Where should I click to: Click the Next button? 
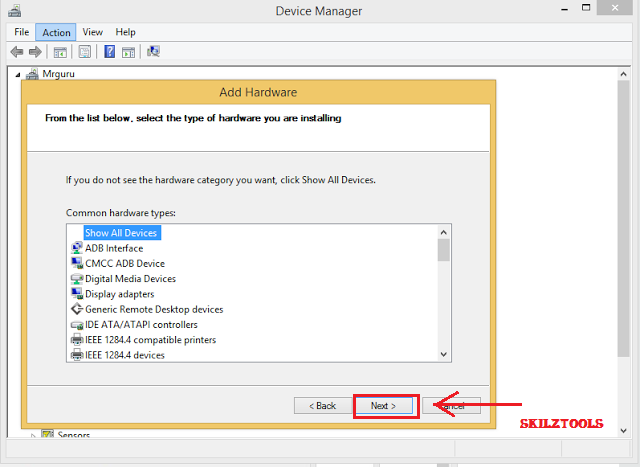coord(383,406)
